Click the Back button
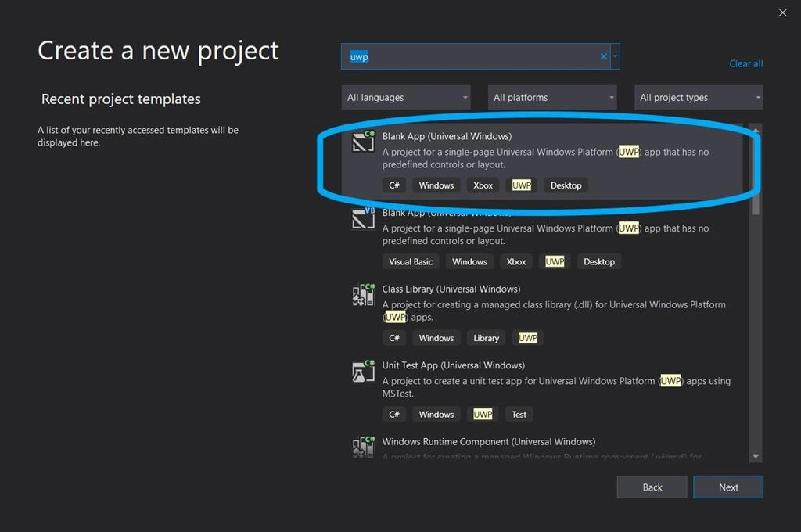 652,487
